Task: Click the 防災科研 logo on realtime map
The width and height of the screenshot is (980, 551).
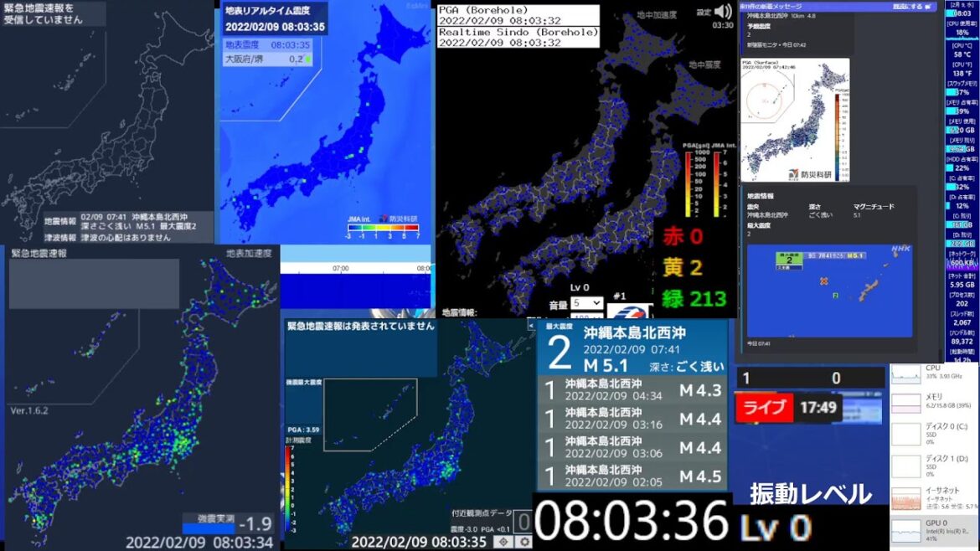Action: pos(402,218)
